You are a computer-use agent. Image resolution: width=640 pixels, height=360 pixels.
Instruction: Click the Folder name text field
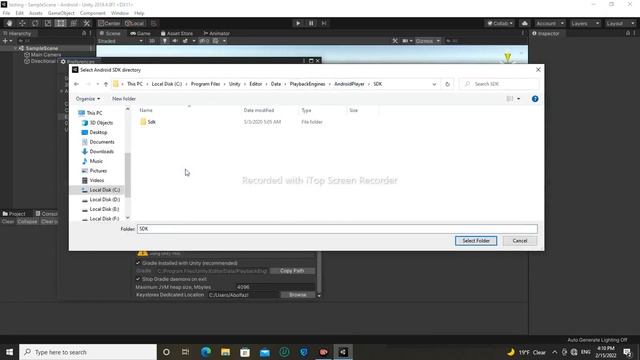coord(337,229)
